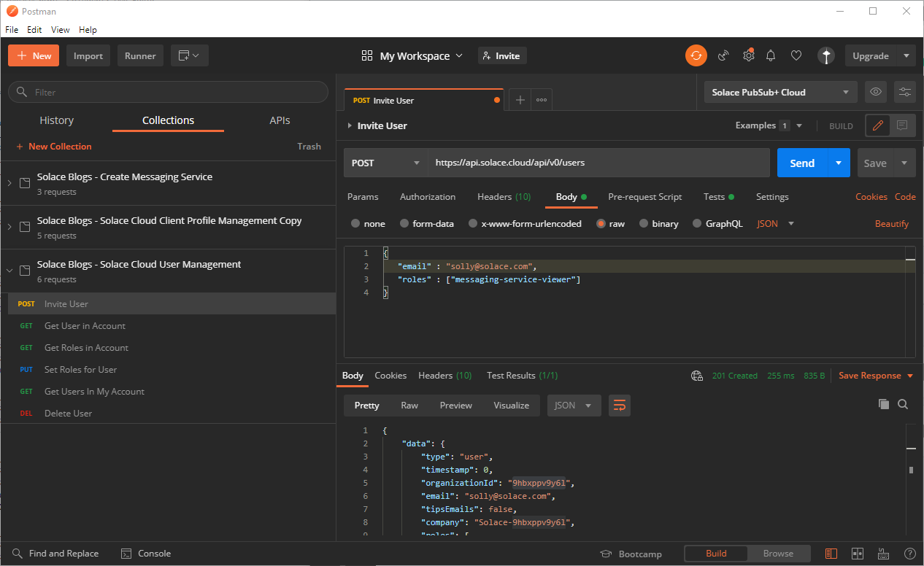This screenshot has height=566, width=924.
Task: Search the response with magnifier icon
Action: point(903,404)
